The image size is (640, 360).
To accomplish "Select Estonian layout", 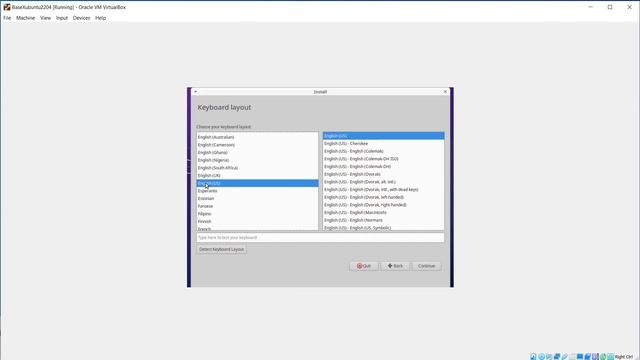I will 257,198.
